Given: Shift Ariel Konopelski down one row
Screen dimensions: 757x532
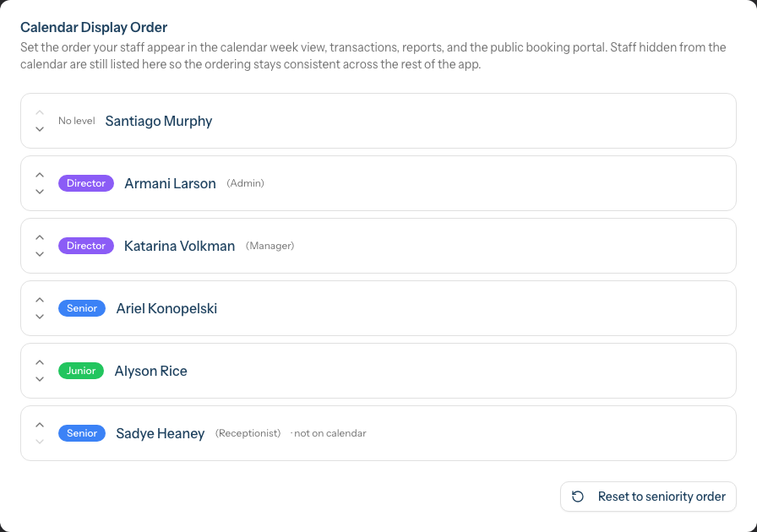Looking at the screenshot, I should (x=40, y=317).
